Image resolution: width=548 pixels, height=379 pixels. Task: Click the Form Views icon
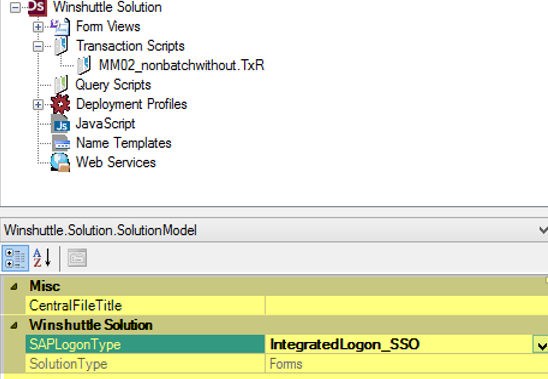[60, 27]
